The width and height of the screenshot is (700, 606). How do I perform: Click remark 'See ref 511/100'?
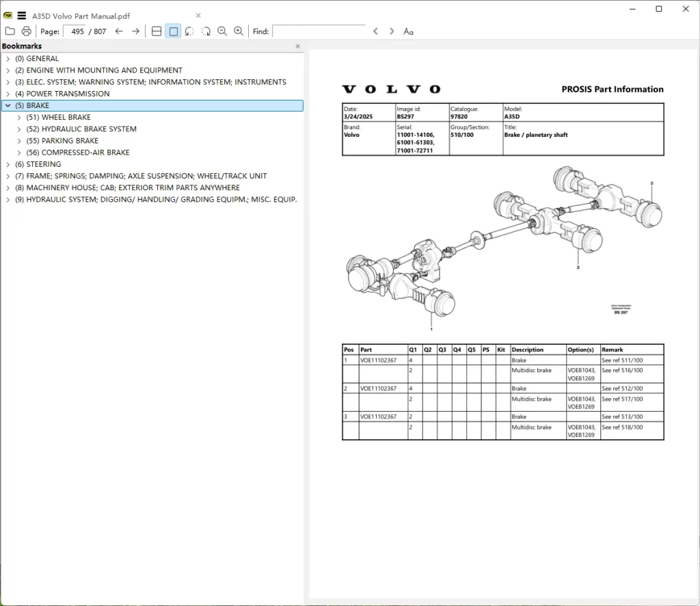622,360
